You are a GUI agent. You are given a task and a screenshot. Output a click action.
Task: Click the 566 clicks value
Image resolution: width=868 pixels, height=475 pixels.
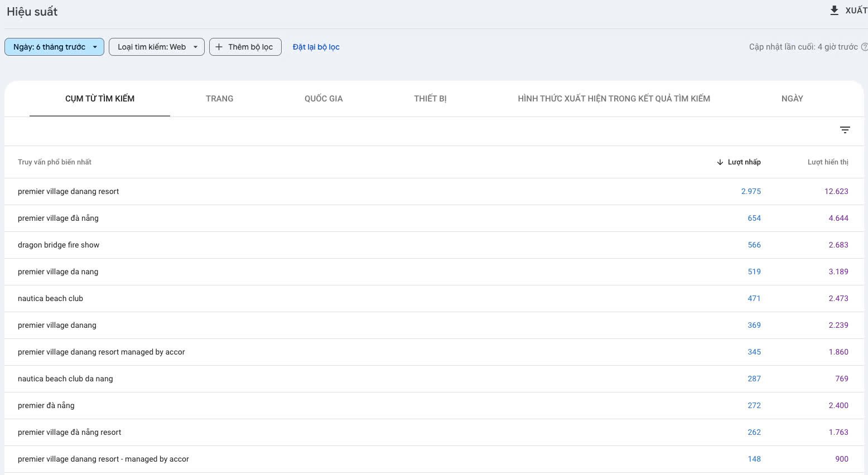click(754, 245)
